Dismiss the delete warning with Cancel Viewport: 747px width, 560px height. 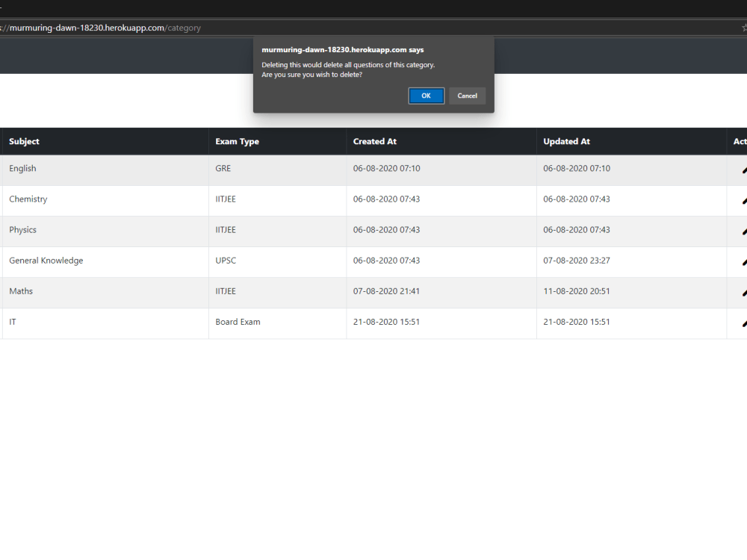pyautogui.click(x=467, y=96)
